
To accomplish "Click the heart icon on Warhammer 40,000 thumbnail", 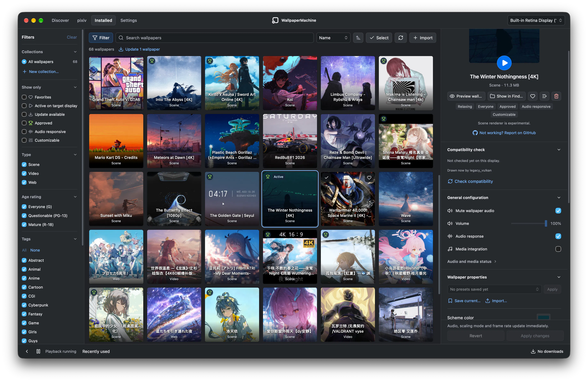I will point(369,178).
